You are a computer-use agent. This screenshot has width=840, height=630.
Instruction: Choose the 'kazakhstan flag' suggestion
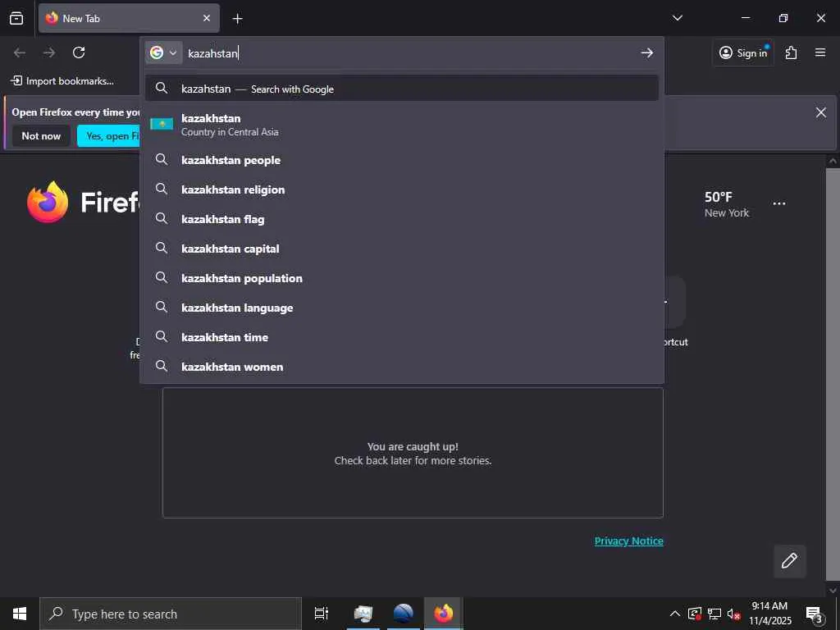click(x=402, y=218)
